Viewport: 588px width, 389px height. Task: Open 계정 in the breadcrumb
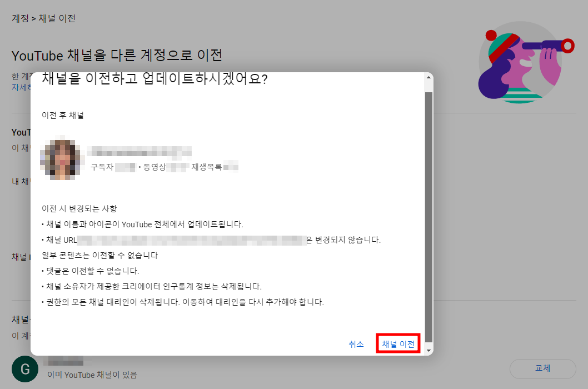coord(20,18)
